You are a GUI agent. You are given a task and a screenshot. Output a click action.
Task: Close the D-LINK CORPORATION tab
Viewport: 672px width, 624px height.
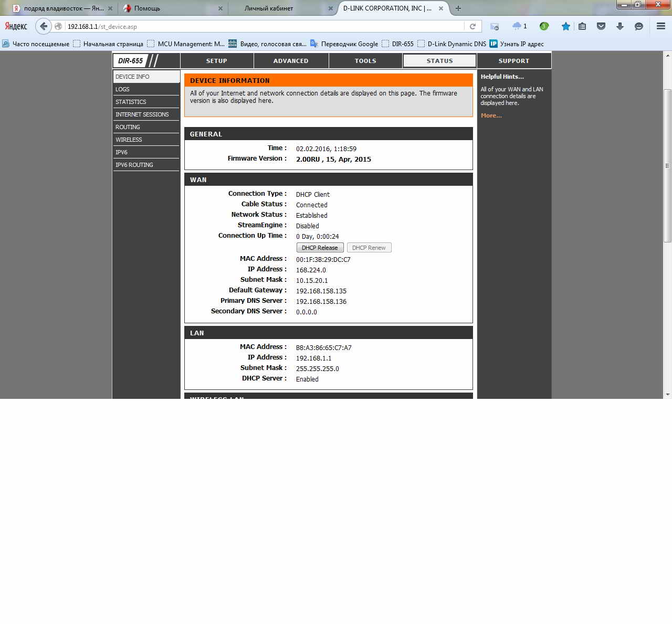(441, 8)
